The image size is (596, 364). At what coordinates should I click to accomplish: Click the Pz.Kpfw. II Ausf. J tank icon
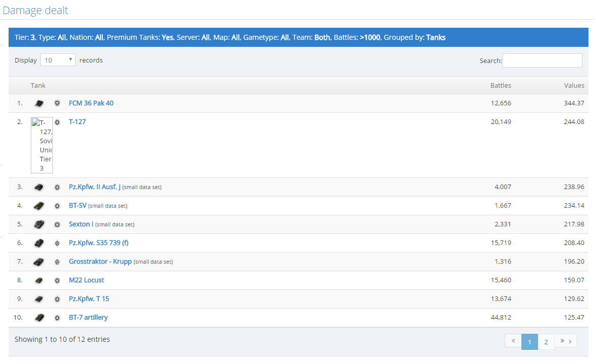click(39, 187)
